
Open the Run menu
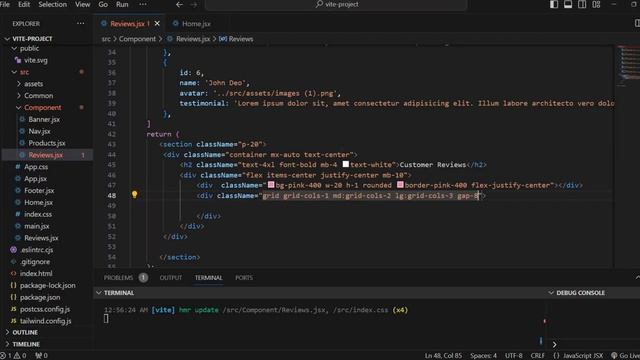click(122, 4)
